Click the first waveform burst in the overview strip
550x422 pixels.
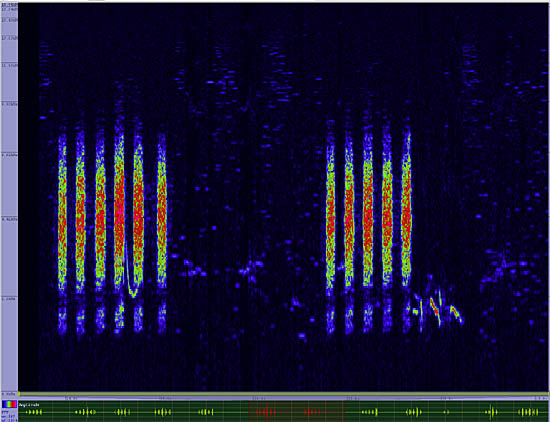[x=34, y=412]
